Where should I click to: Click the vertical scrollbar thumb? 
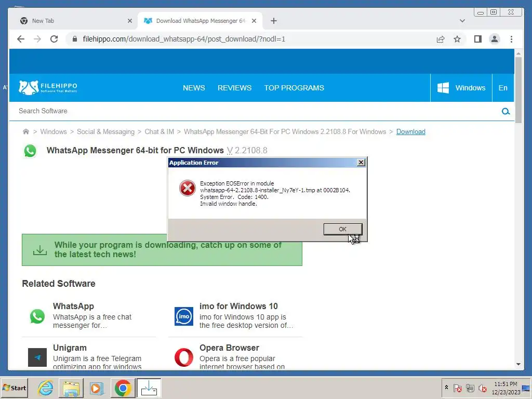tap(518, 90)
